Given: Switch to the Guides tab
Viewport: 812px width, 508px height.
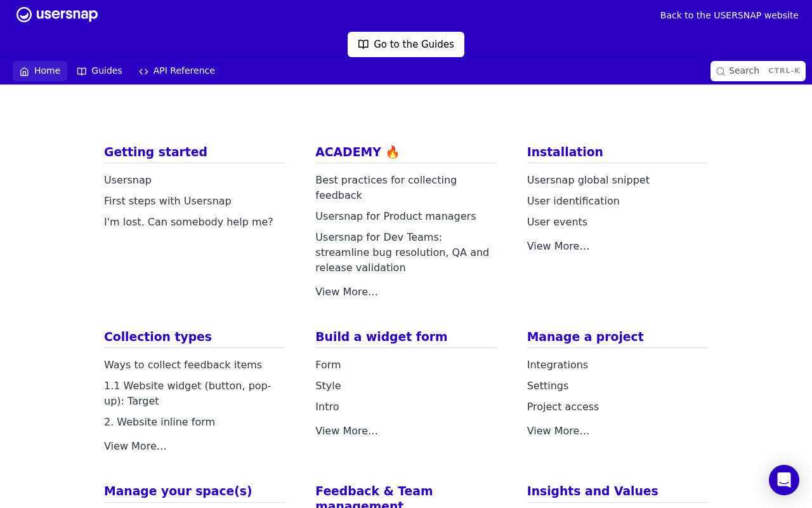Looking at the screenshot, I should [100, 71].
